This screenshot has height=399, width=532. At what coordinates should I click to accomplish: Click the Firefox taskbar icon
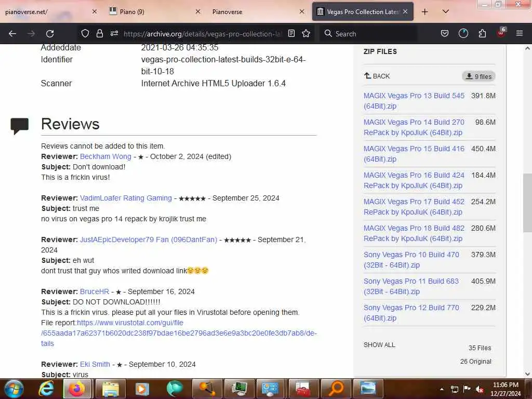(77, 389)
